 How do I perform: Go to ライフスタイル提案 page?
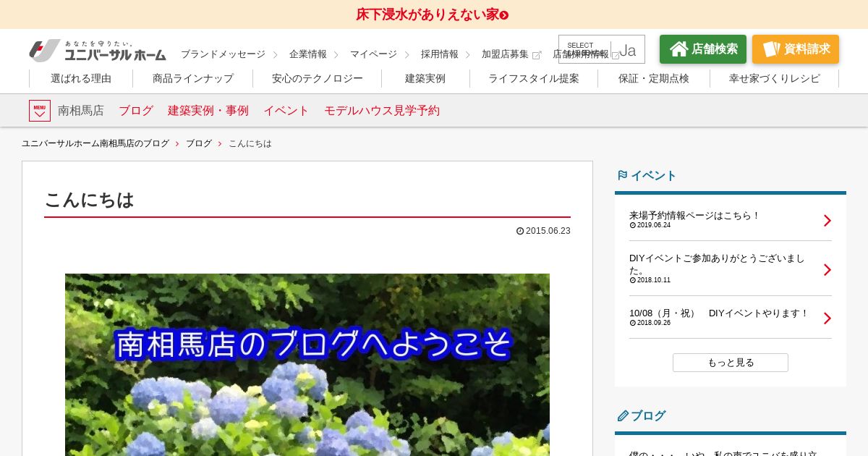tap(534, 79)
